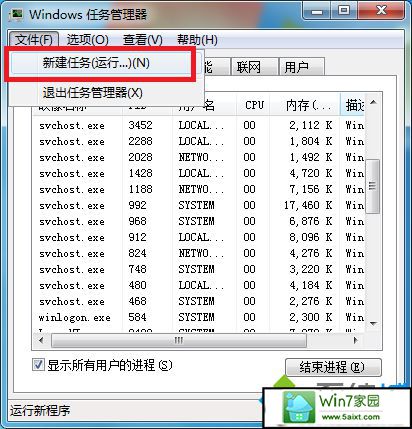Select svchost.exe row with PID 1428
The height and width of the screenshot is (429, 412).
[200, 173]
